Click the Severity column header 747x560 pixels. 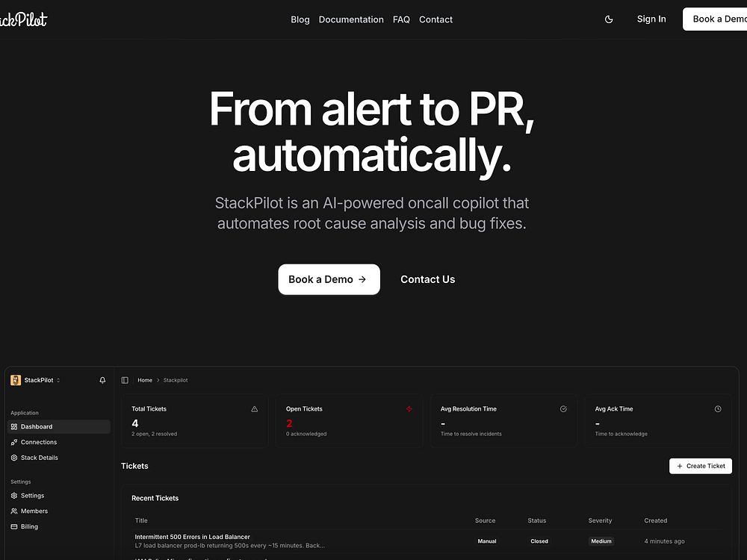[x=601, y=520]
